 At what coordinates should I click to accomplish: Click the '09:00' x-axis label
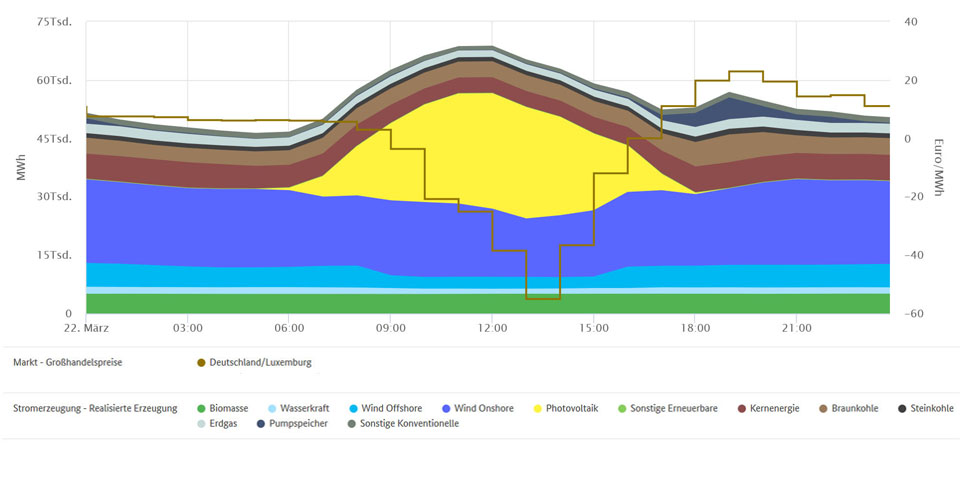391,328
